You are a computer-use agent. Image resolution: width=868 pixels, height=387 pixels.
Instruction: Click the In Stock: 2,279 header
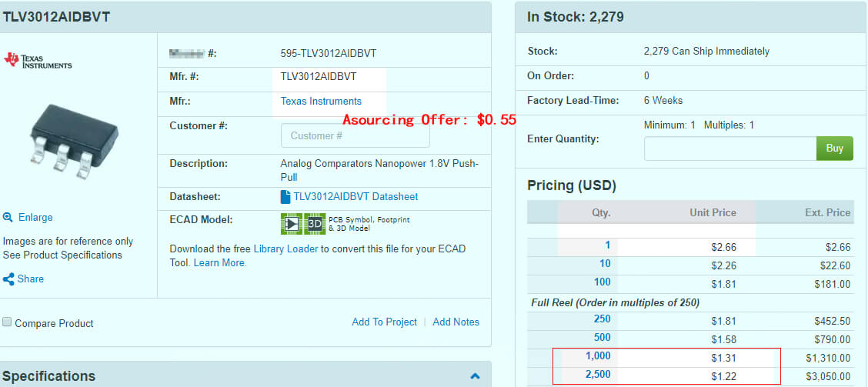[x=575, y=17]
